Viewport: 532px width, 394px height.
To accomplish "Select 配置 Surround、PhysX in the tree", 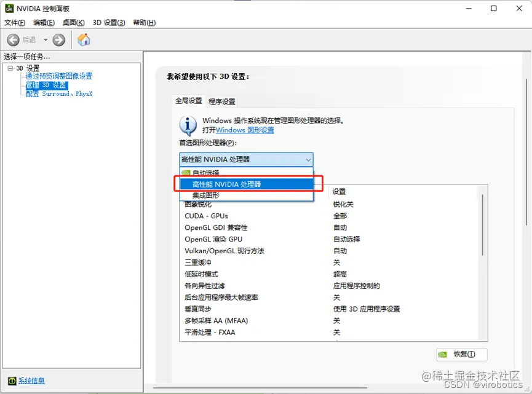I will [58, 93].
